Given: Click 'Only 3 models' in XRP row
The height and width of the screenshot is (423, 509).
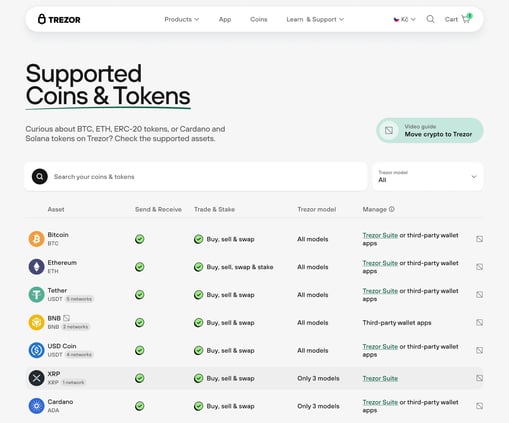Looking at the screenshot, I should coord(318,378).
